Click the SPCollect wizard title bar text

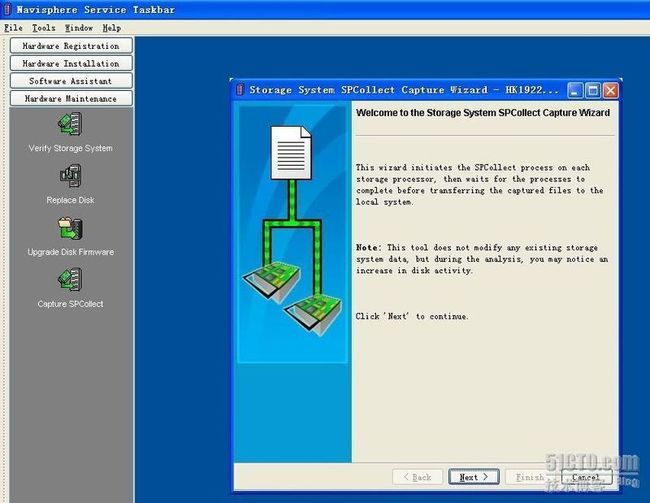[404, 90]
